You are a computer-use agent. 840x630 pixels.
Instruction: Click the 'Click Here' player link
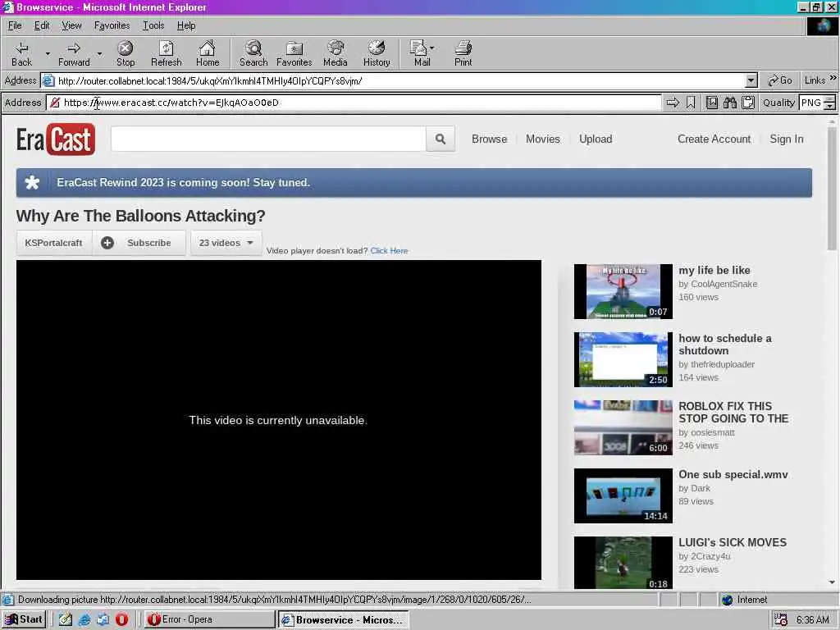[389, 251]
